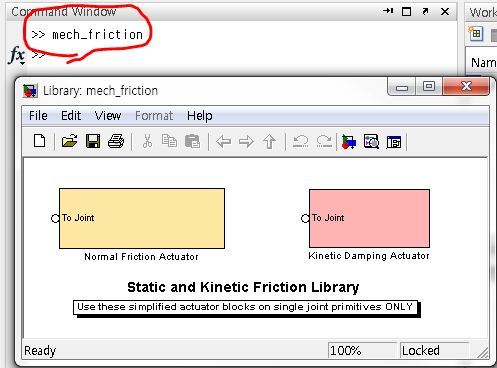Screen dimensions: 497x368
Task: Click To Joint port of Normal Friction block
Action: 55,218
